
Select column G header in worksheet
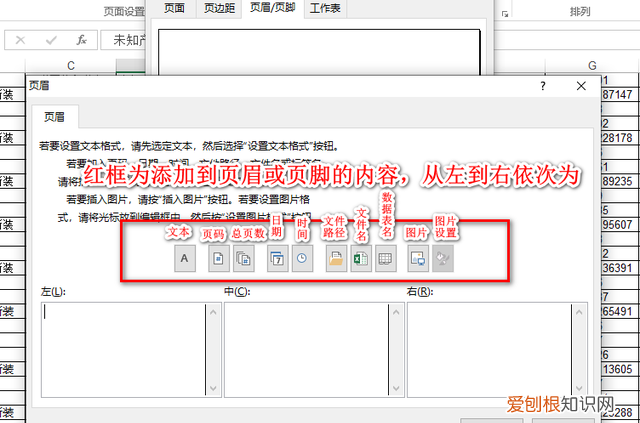pyautogui.click(x=592, y=65)
